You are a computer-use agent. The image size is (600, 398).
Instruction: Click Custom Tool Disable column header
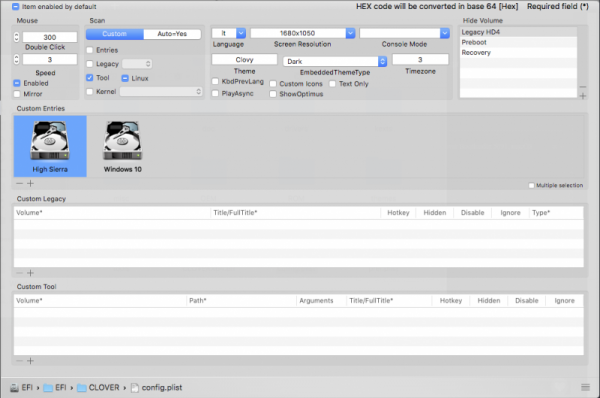[x=527, y=301]
